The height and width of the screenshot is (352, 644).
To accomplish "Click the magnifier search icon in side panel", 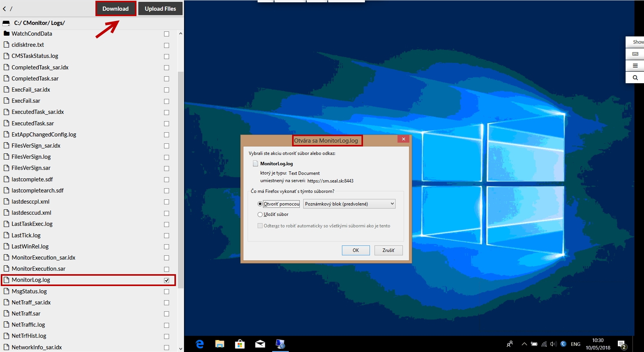I will point(635,77).
